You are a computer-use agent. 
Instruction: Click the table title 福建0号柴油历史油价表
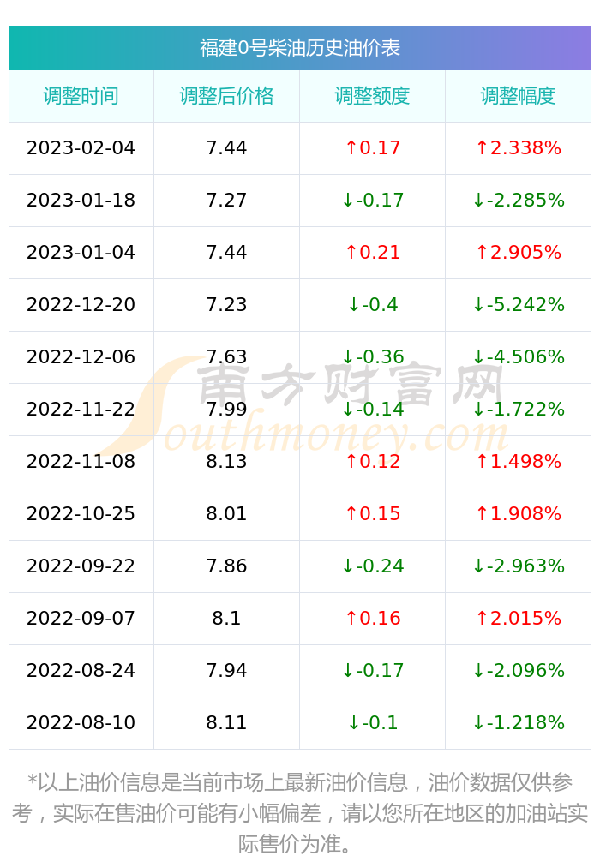click(x=299, y=48)
